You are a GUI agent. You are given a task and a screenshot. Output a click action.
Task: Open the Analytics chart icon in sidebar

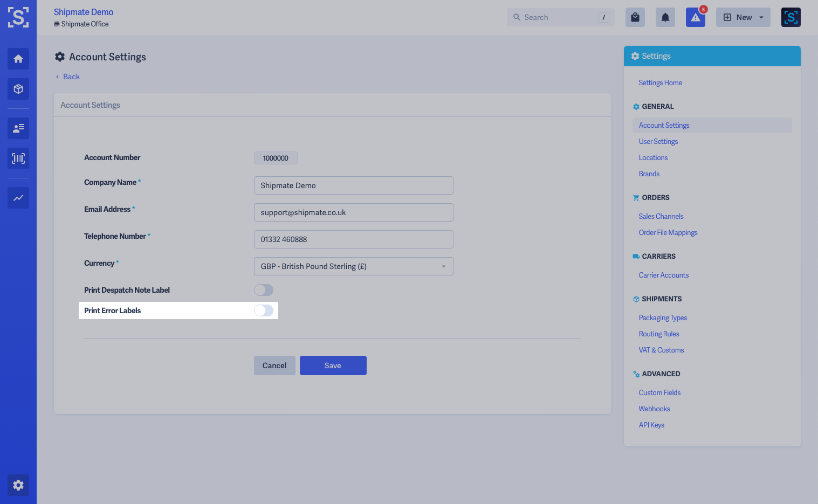click(x=18, y=198)
